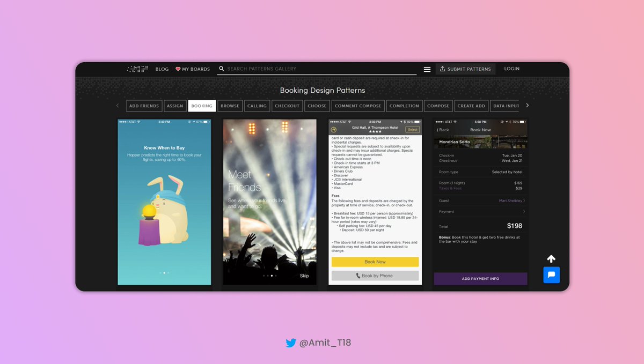Open the hamburger menu
This screenshot has height=364, width=644.
point(427,69)
